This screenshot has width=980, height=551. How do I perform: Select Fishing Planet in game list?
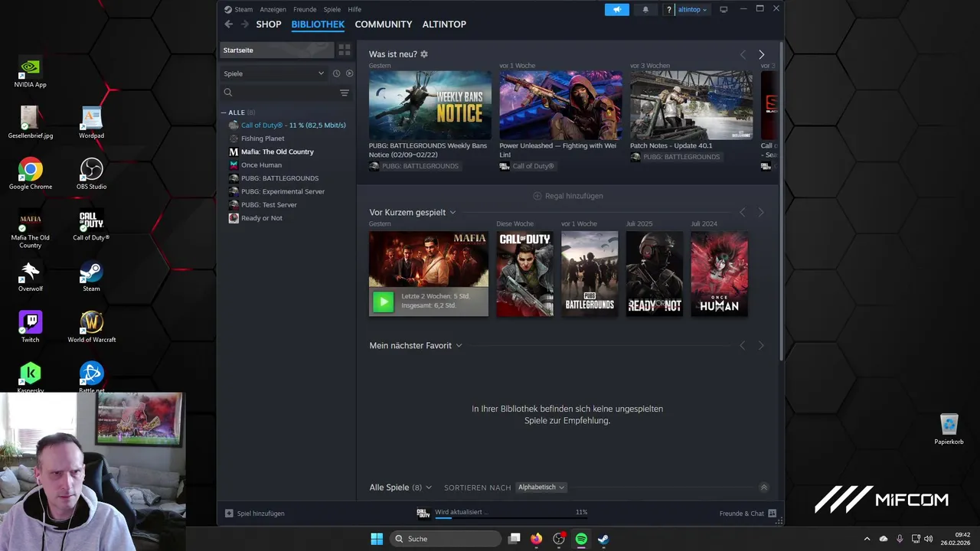[x=263, y=139]
